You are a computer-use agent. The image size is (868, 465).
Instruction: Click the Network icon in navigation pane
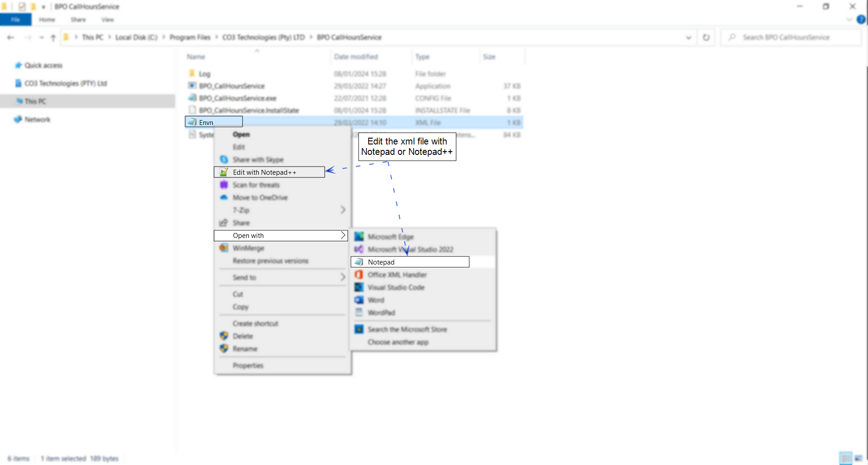tap(18, 119)
